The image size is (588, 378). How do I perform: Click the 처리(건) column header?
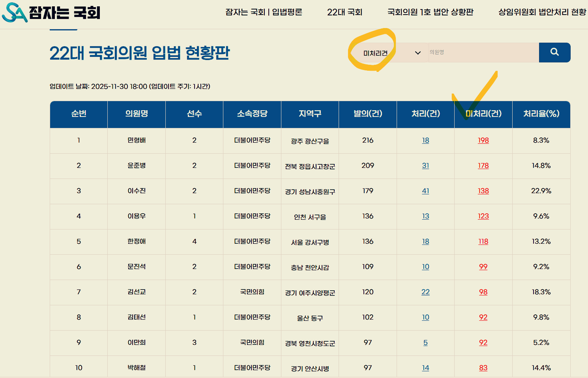click(x=425, y=114)
